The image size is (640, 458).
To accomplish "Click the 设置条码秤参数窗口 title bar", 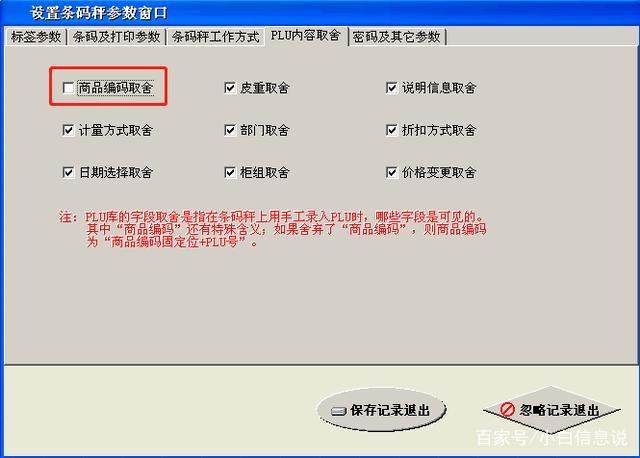I will [x=320, y=13].
